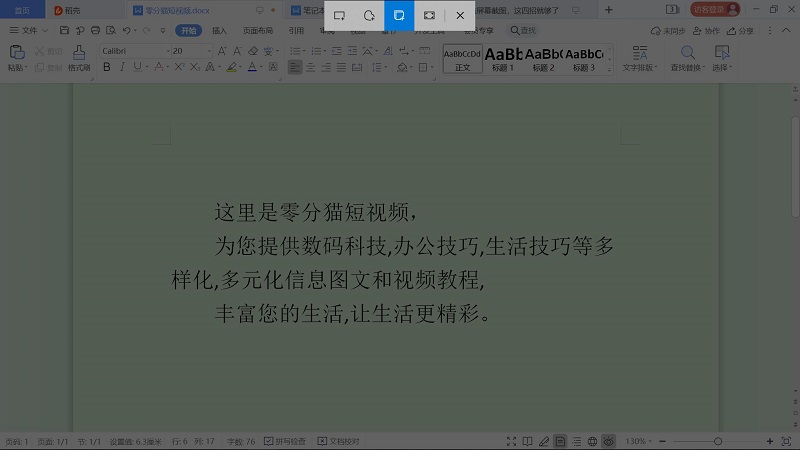Screen dimensions: 800x450
Task: Open the 页面布局 ribbon tab
Action: [x=257, y=31]
